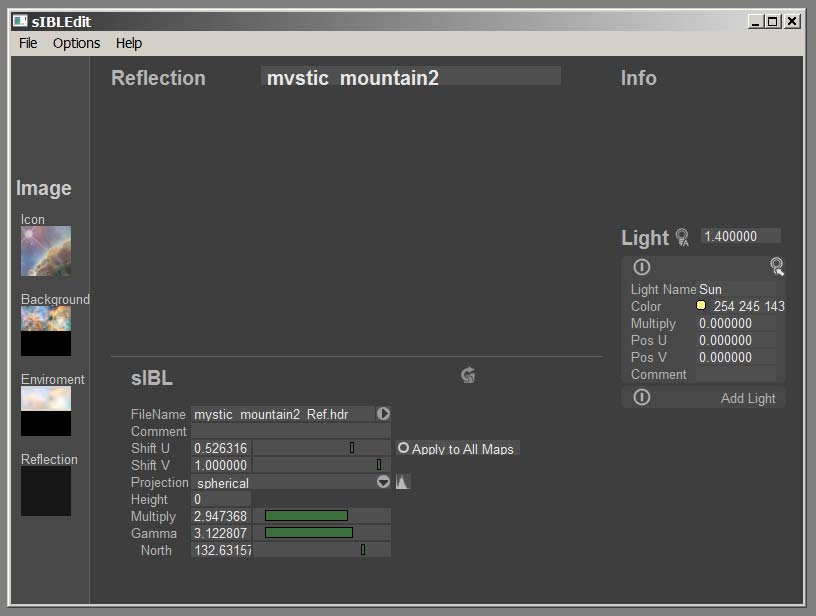Click the Height value field
The width and height of the screenshot is (816, 616).
tap(221, 499)
